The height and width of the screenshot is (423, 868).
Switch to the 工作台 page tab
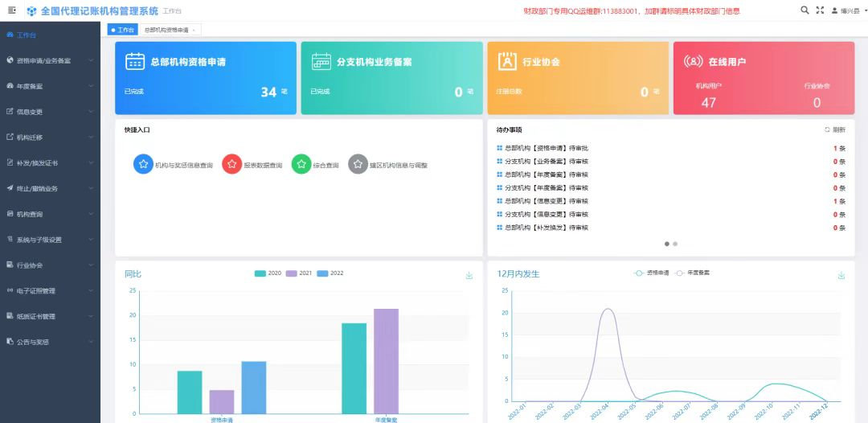(122, 30)
